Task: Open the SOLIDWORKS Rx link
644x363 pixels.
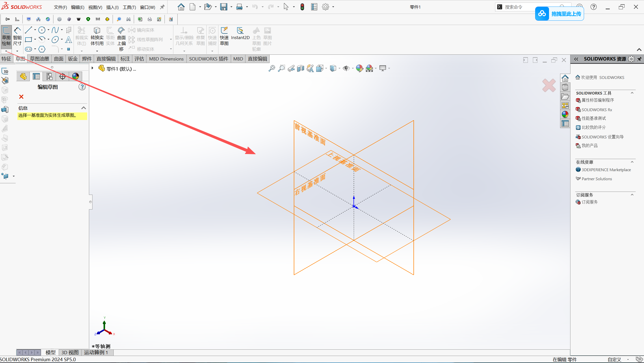Action: tap(596, 110)
